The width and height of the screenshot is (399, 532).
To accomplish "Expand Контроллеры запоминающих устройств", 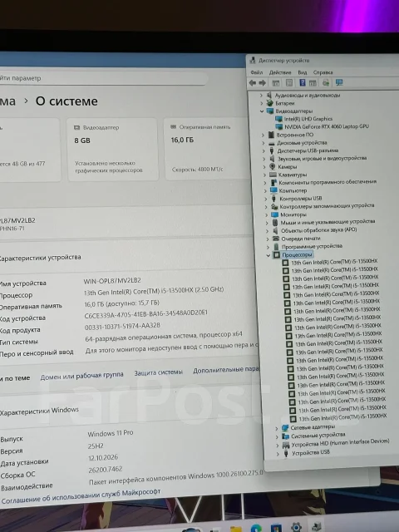I will (266, 206).
